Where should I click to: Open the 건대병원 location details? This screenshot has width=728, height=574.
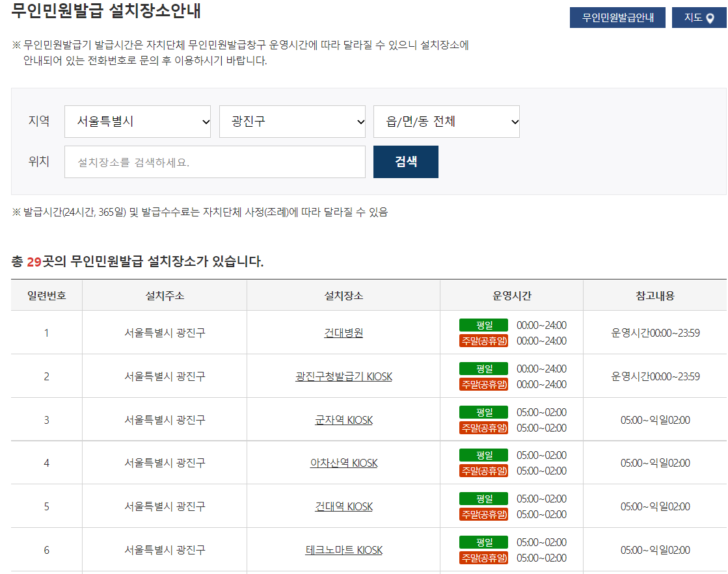[342, 332]
